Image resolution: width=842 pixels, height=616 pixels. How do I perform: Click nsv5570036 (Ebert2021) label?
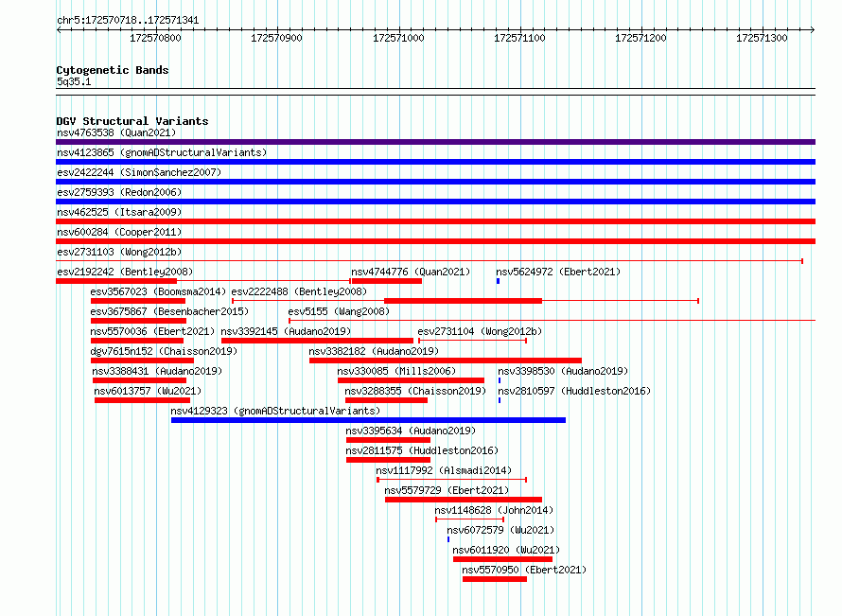(152, 331)
